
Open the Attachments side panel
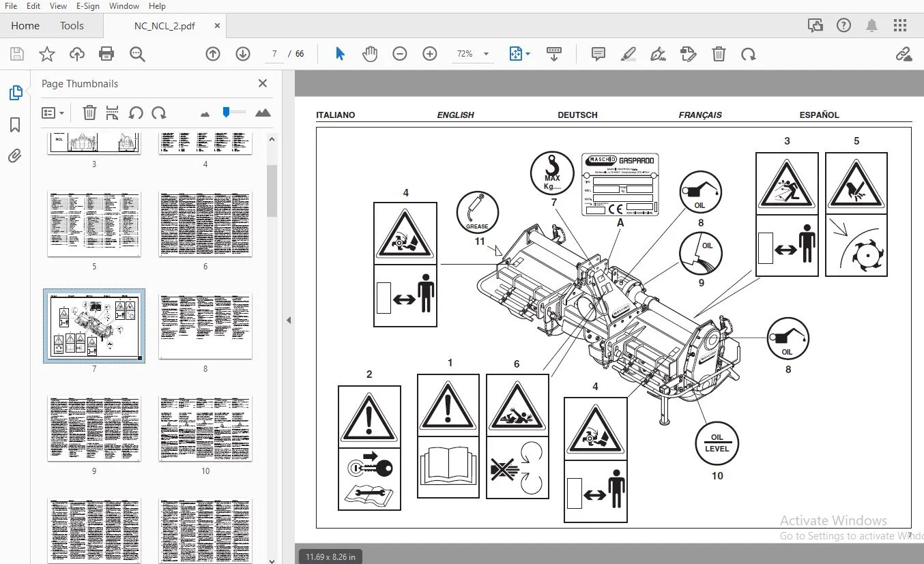click(15, 156)
